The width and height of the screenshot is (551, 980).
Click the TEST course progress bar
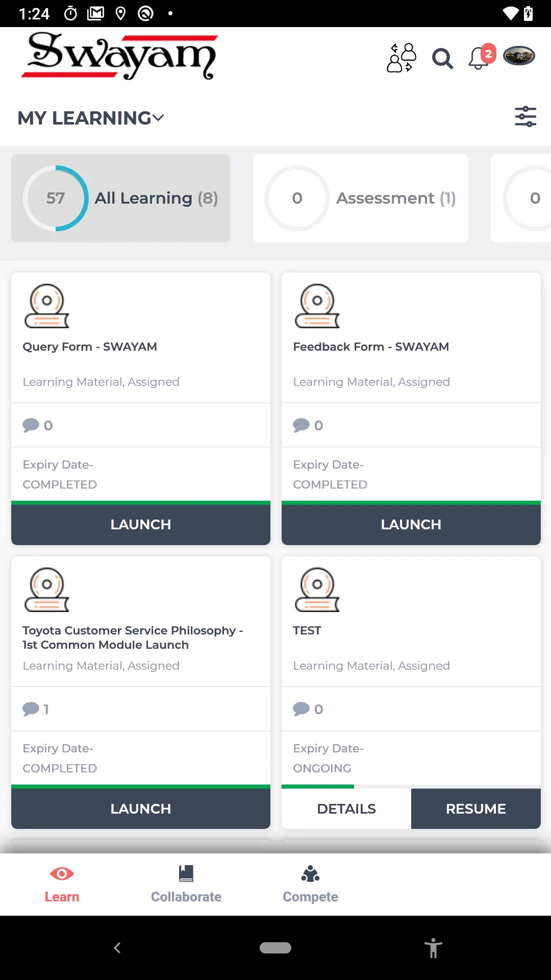(411, 787)
